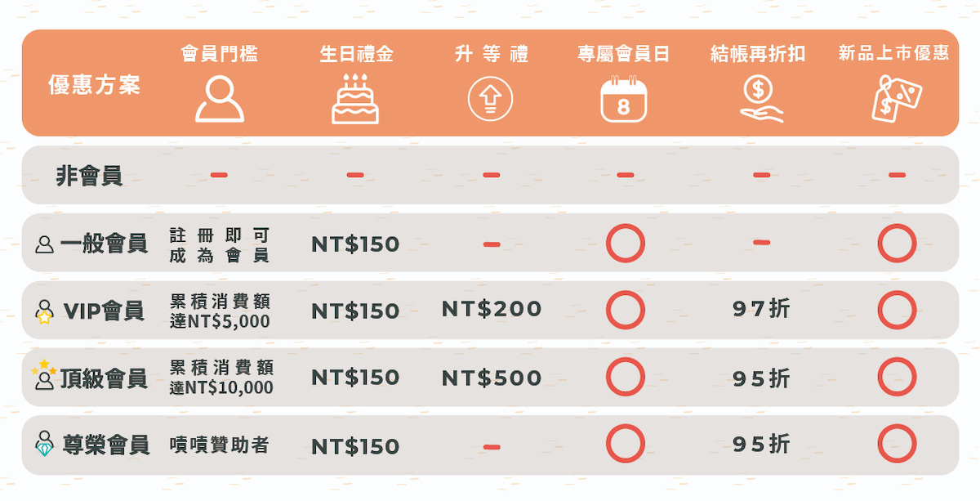Click NT$500 upgrade gift for 頂級會員
The height and width of the screenshot is (501, 980).
(x=492, y=378)
